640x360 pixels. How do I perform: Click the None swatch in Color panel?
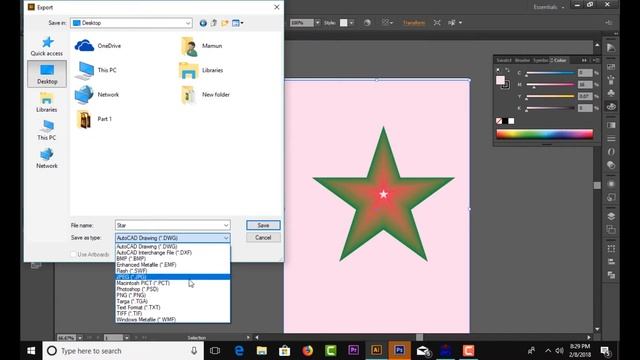499,121
